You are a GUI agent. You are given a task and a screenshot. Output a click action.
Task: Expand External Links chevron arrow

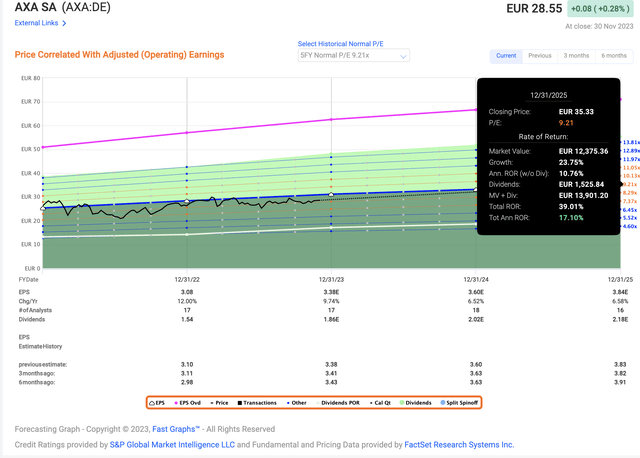[64, 23]
